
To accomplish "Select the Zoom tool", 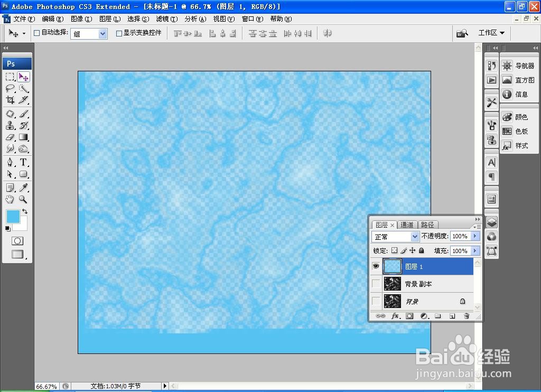I will (23, 199).
